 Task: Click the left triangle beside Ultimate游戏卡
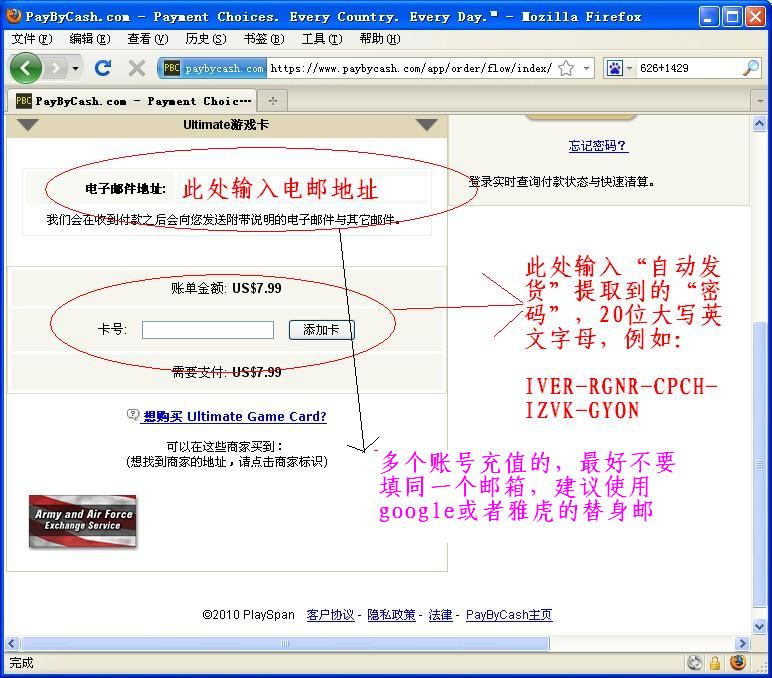[x=28, y=125]
